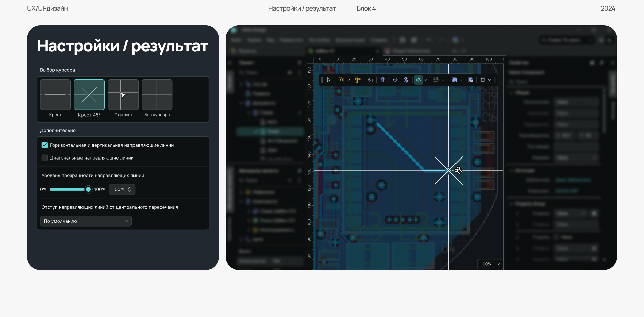Click the toolbar's right drag handle
This screenshot has height=317, width=644.
pos(495,80)
